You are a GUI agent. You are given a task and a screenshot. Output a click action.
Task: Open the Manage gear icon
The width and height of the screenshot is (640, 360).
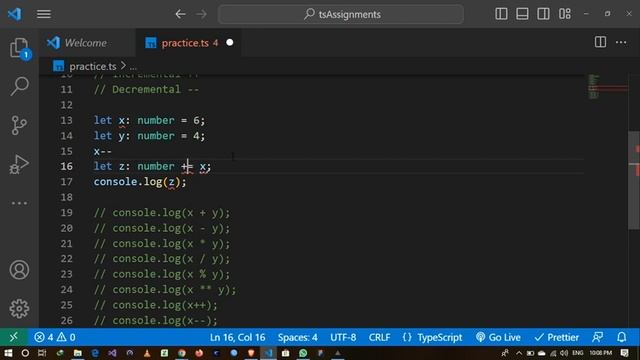pyautogui.click(x=19, y=309)
